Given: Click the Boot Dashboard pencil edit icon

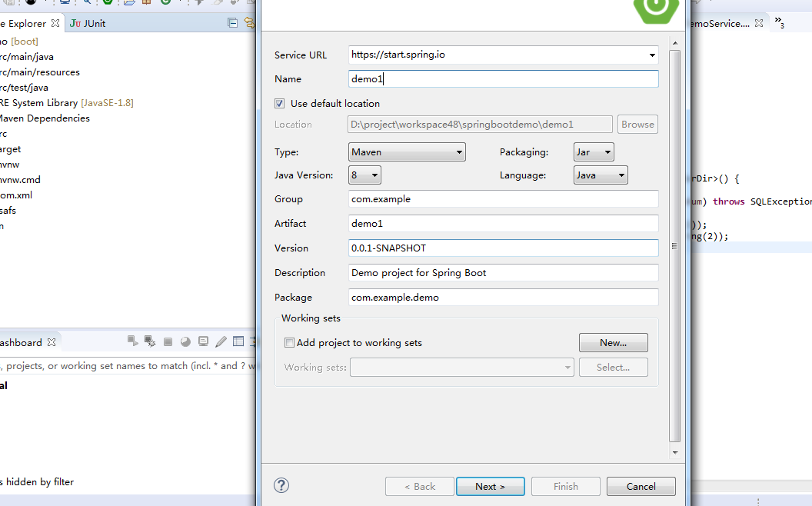Looking at the screenshot, I should [x=221, y=341].
